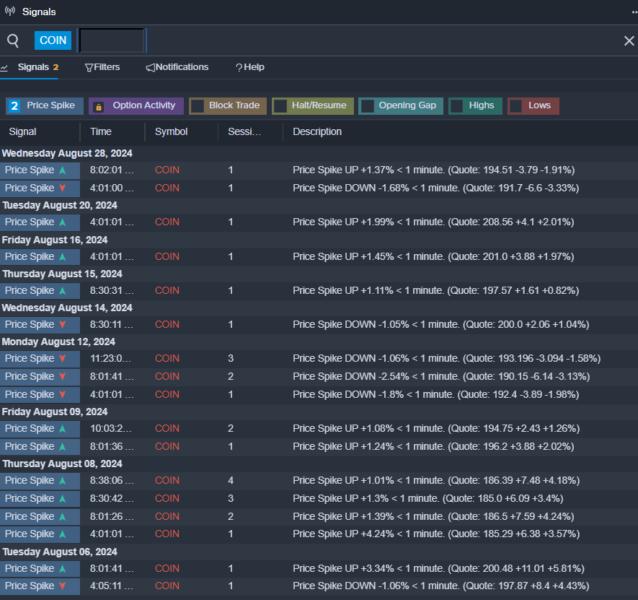
Task: Click up arrow on August 06 8:01:41 spike
Action: coord(62,568)
